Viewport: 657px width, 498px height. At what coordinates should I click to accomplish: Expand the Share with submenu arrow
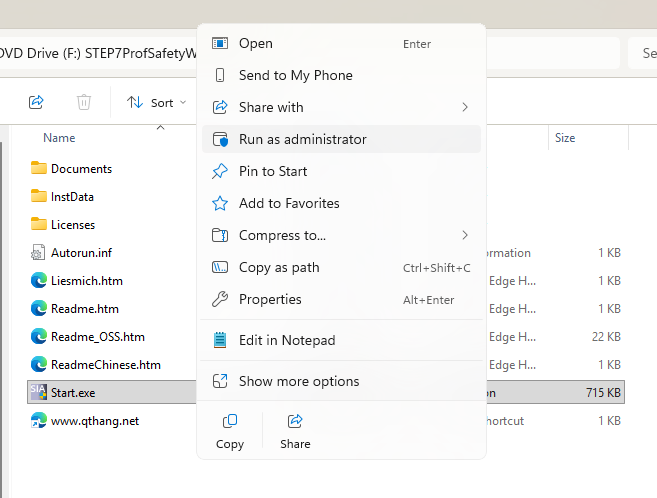pyautogui.click(x=465, y=107)
